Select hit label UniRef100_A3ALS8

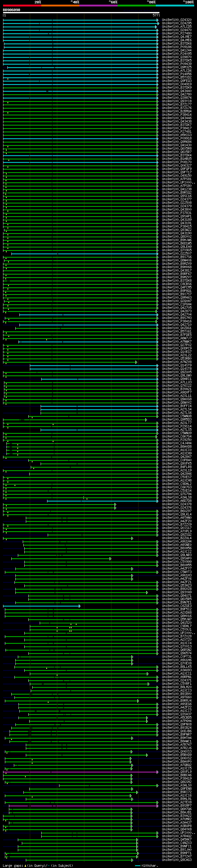click(177, 497)
